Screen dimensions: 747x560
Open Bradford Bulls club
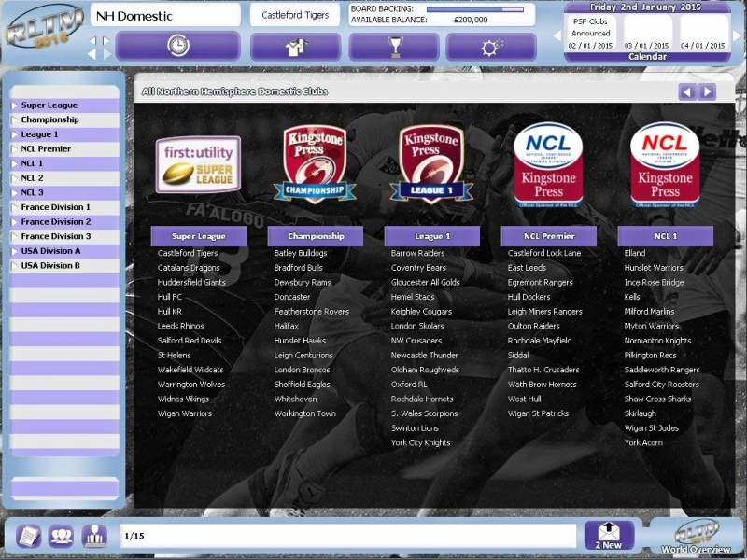(298, 268)
